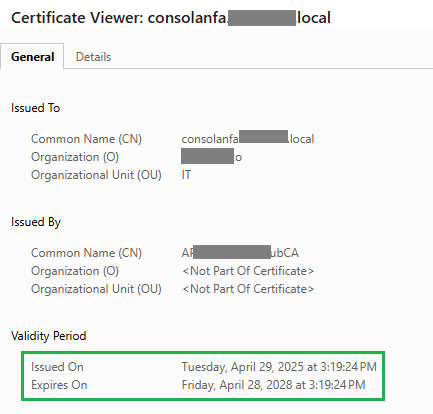Select the April 28, 2028 expiry date

pos(273,385)
